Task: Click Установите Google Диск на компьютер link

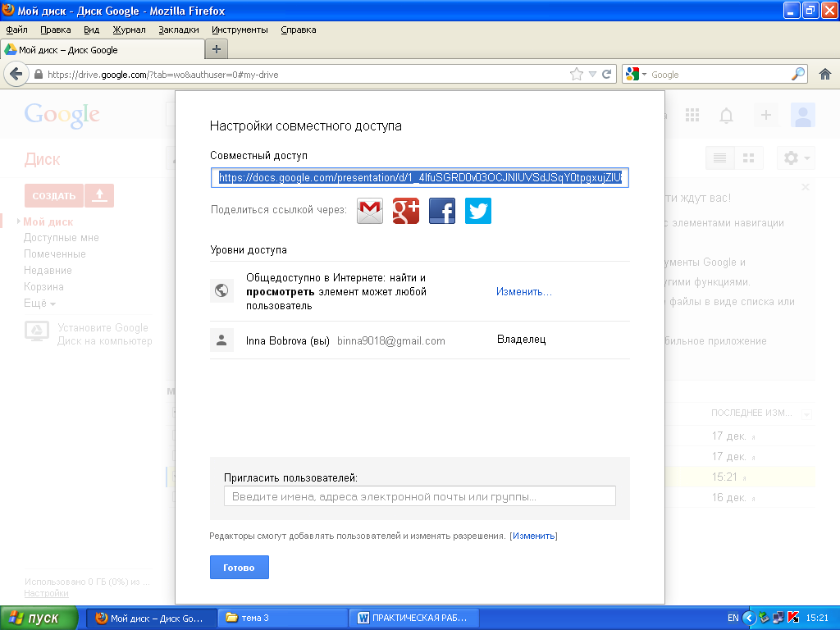Action: click(105, 335)
